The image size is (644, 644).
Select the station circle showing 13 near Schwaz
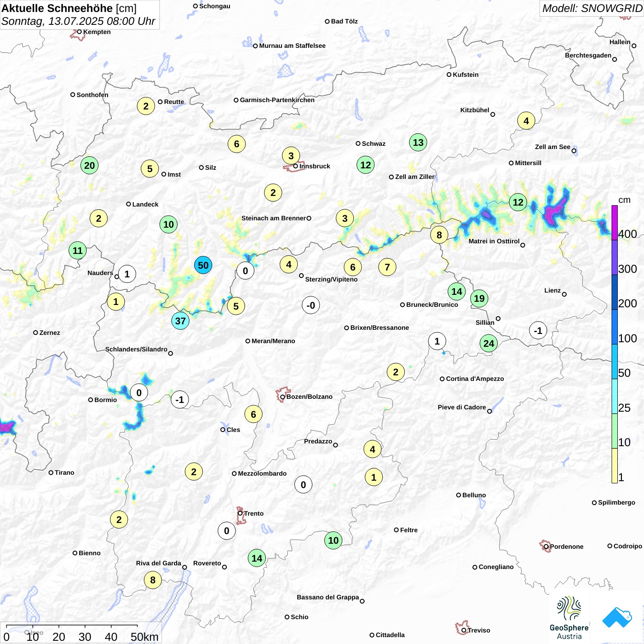tap(418, 142)
